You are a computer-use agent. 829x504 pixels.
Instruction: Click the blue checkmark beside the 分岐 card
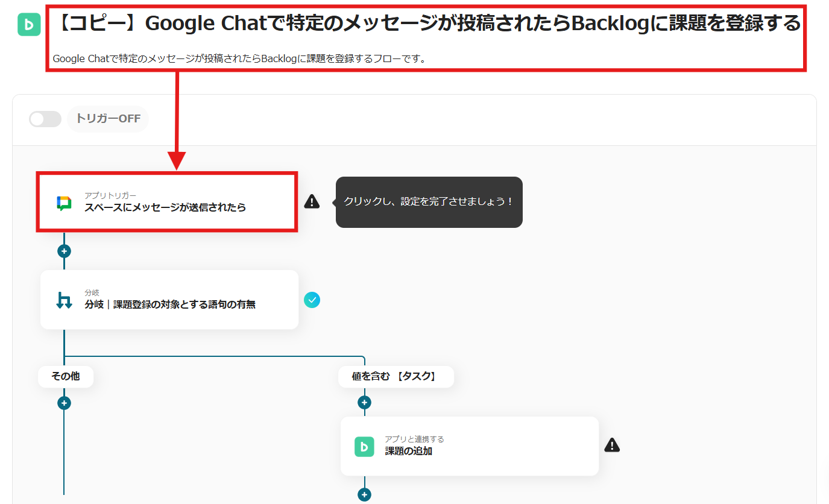(x=312, y=300)
